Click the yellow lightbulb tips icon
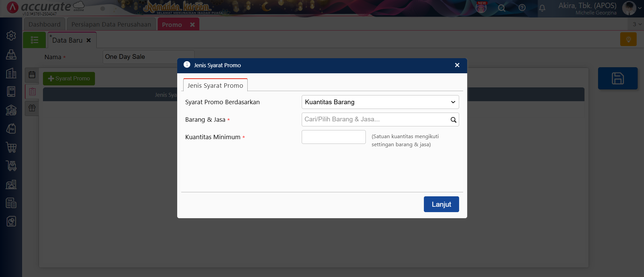The width and height of the screenshot is (644, 277). pyautogui.click(x=628, y=39)
